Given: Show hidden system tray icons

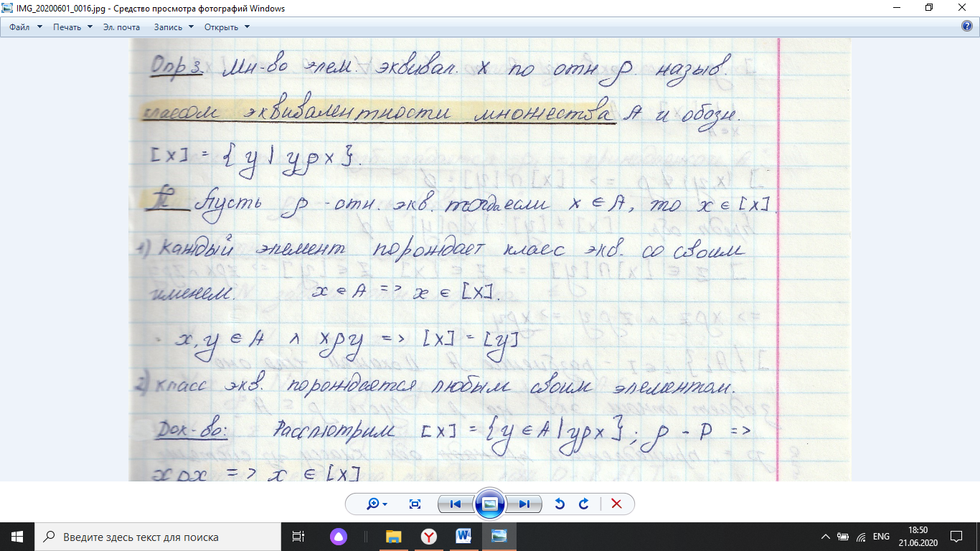Looking at the screenshot, I should [826, 537].
